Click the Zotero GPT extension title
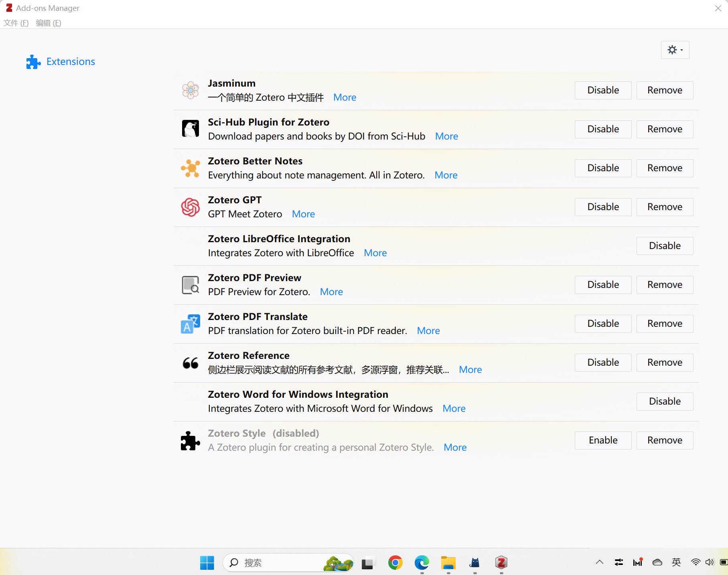The height and width of the screenshot is (575, 728). pos(235,200)
